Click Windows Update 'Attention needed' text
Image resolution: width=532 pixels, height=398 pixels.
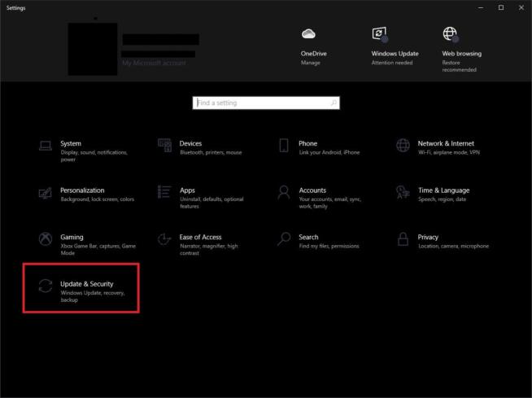pos(392,63)
